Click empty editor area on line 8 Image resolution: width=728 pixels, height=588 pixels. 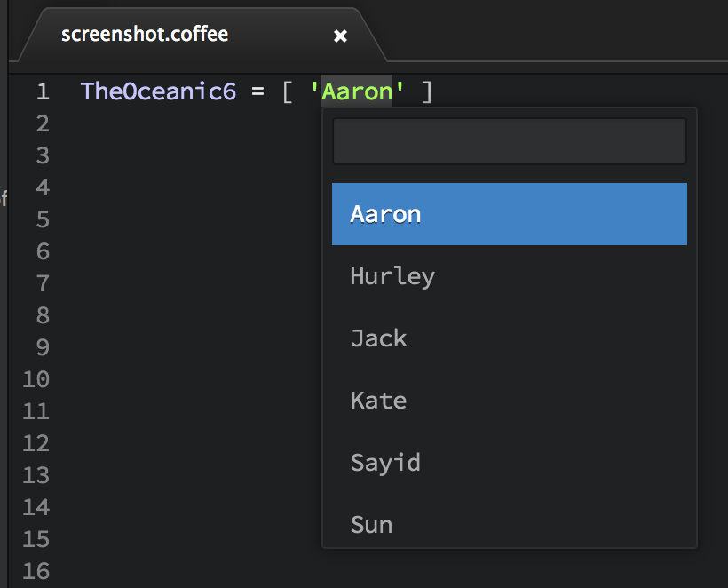click(186, 315)
